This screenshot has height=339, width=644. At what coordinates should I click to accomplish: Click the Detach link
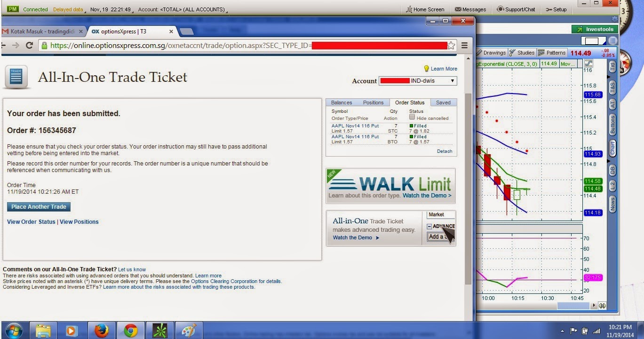click(x=445, y=151)
